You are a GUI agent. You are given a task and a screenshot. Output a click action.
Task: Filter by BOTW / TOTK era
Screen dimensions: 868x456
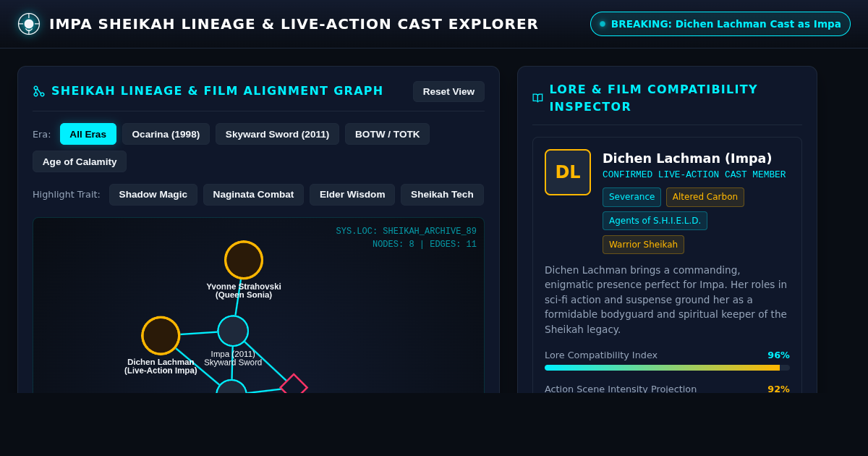(x=387, y=134)
